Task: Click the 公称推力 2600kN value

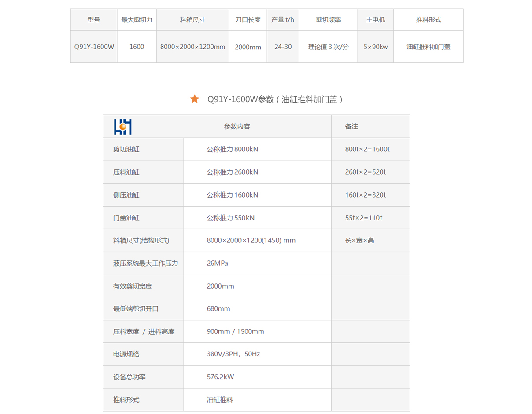Action: [233, 172]
